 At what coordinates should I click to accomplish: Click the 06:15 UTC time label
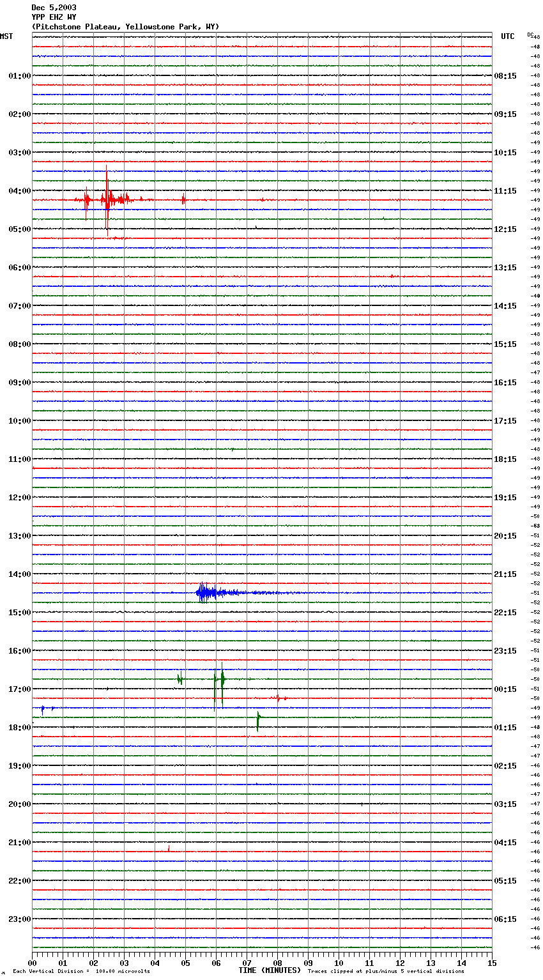[x=505, y=919]
